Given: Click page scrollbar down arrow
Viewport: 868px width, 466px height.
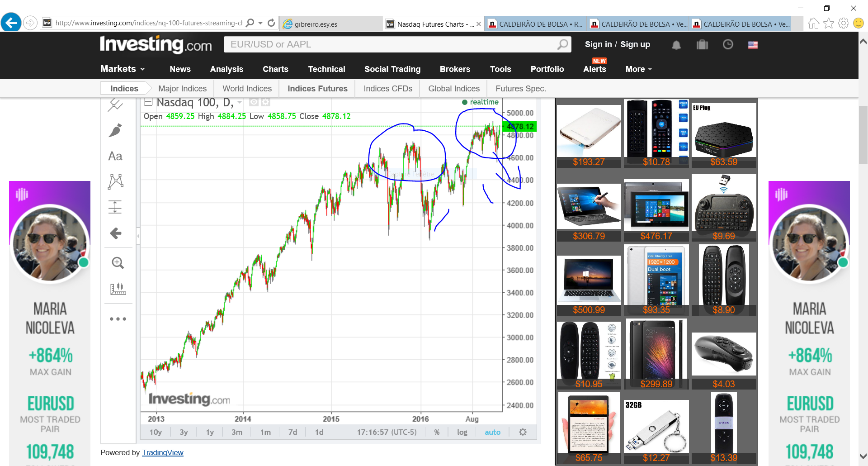Looking at the screenshot, I should 863,456.
